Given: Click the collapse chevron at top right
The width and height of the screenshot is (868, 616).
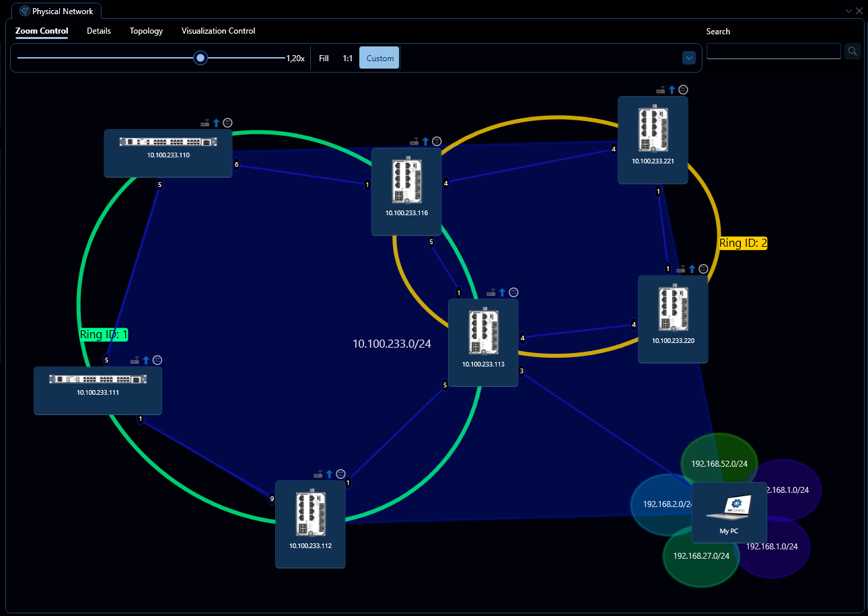Looking at the screenshot, I should (x=848, y=11).
